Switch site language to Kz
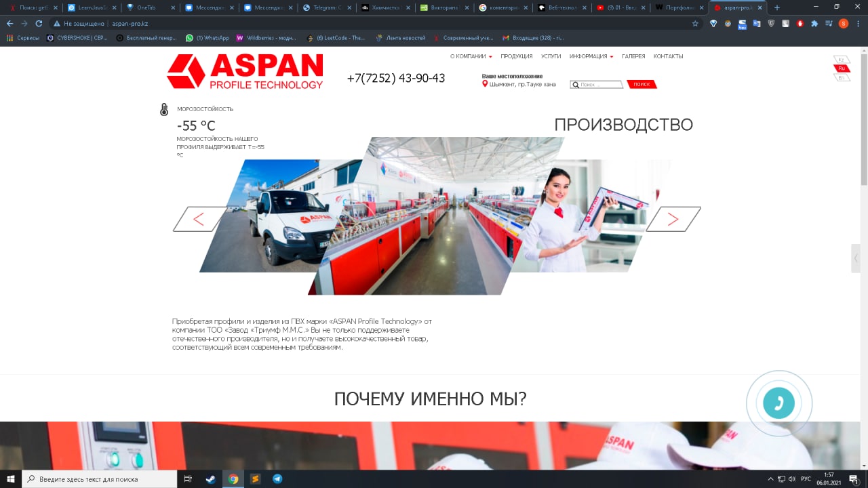The image size is (868, 488). click(842, 60)
